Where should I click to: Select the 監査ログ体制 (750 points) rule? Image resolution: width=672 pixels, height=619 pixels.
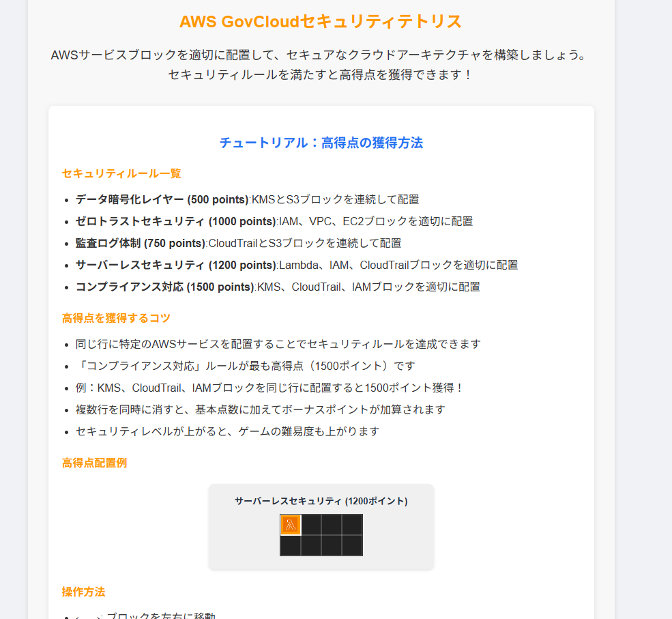point(238,243)
